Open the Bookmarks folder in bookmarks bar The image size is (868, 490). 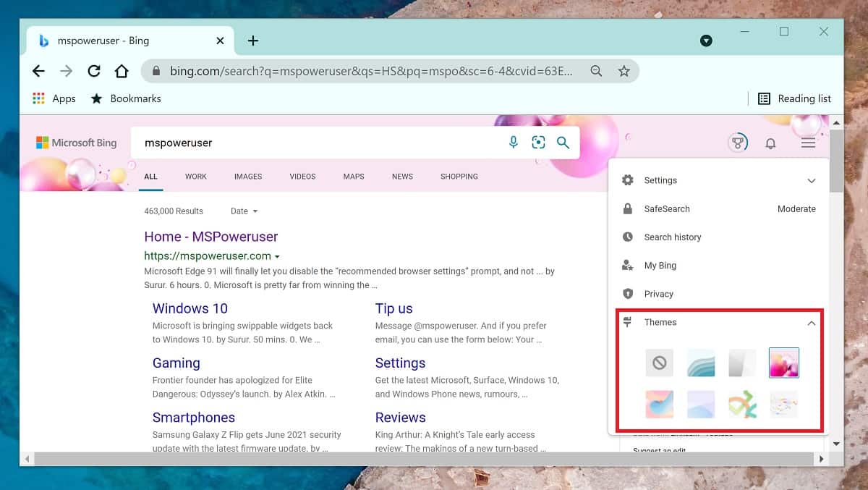(125, 98)
